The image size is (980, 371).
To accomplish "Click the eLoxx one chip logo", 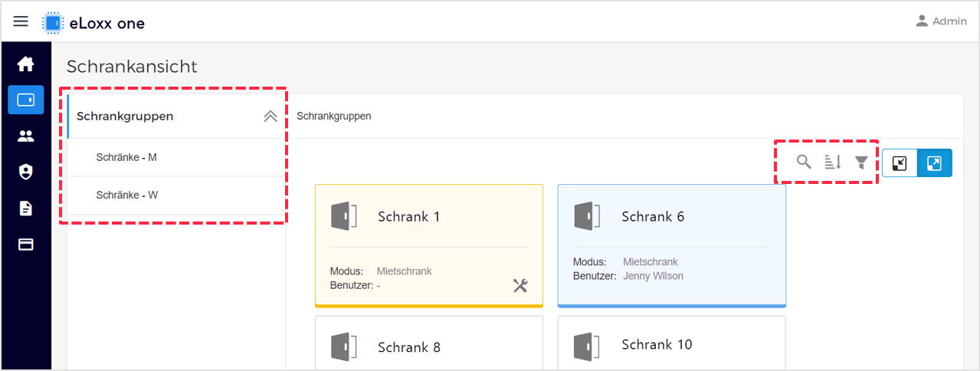I will coord(53,22).
